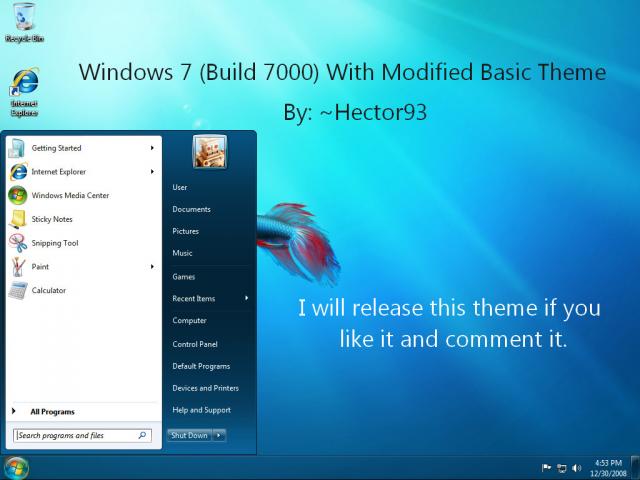
Task: Click the Getting Started label
Action: point(56,148)
